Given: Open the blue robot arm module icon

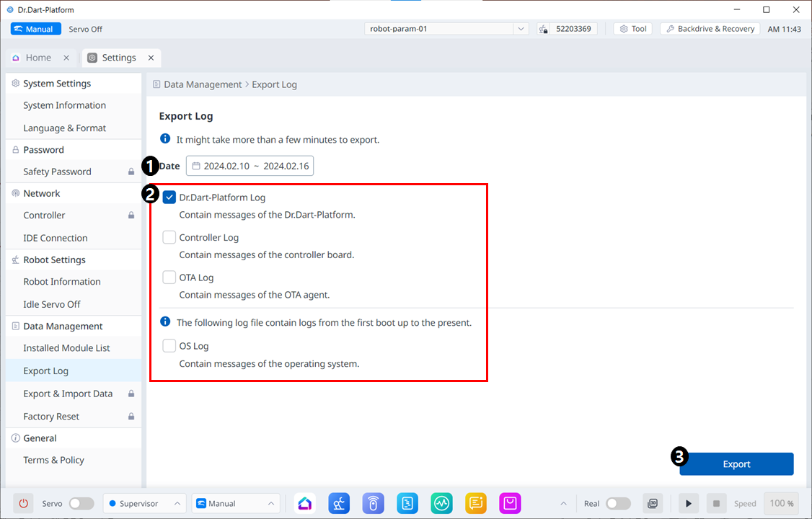Looking at the screenshot, I should 339,503.
